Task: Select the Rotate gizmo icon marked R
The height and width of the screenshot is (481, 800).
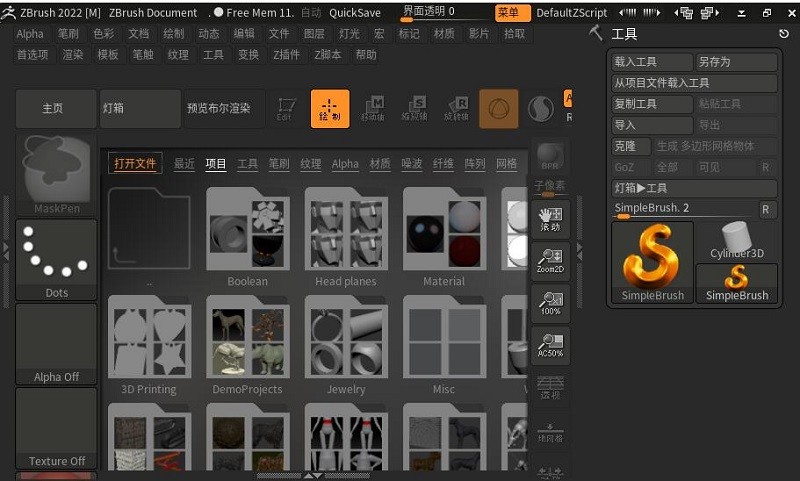Action: point(457,108)
